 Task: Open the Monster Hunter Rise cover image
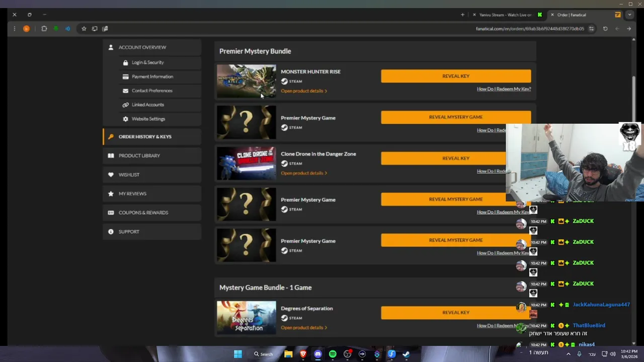[246, 81]
